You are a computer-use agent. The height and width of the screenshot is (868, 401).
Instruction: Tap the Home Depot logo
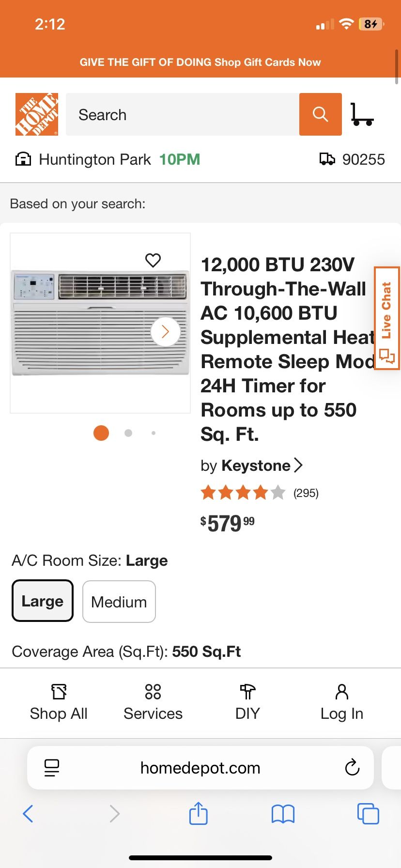point(37,114)
